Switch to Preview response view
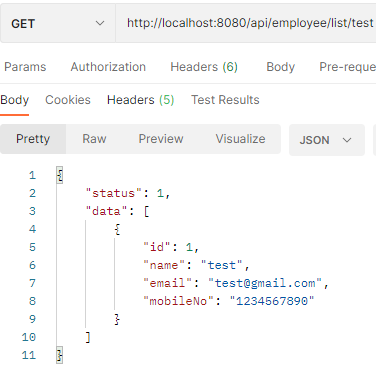Viewport: 376px width, 372px height. [x=161, y=139]
